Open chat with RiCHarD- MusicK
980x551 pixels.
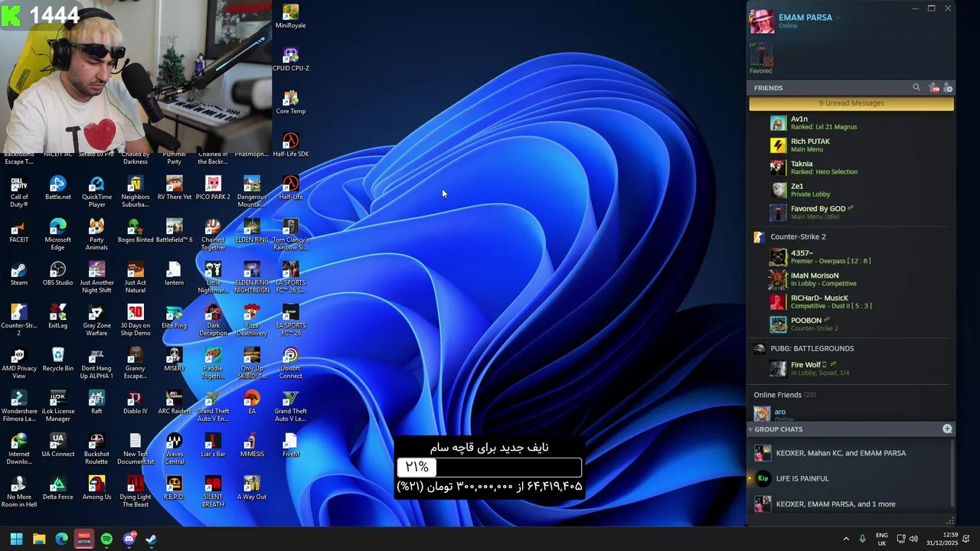coord(850,302)
